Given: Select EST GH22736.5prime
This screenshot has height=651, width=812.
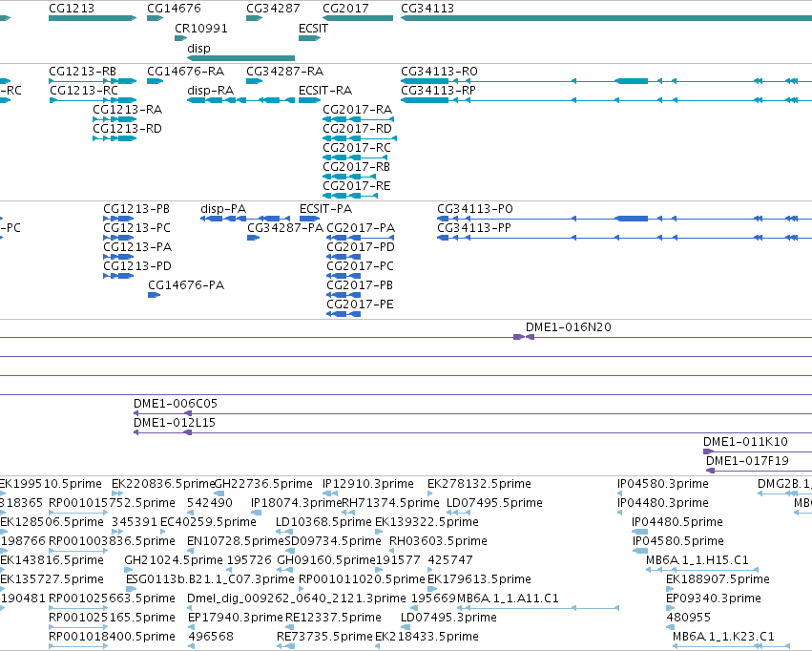Looking at the screenshot, I should pyautogui.click(x=219, y=493).
